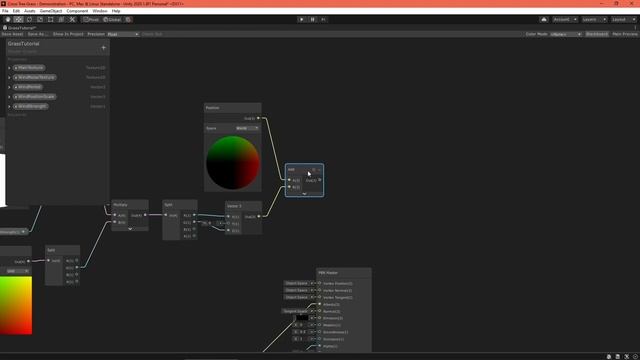Image resolution: width=640 pixels, height=360 pixels.
Task: Select the combined Transform tool
Action: [61, 20]
